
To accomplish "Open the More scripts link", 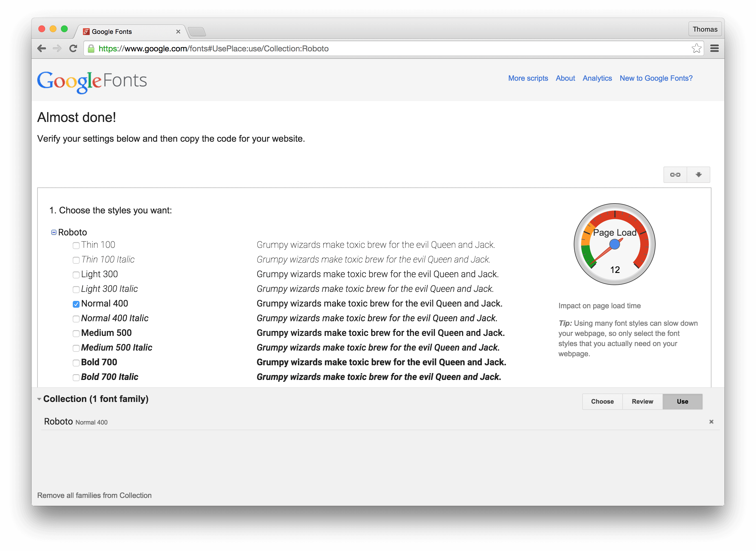I will (x=528, y=78).
